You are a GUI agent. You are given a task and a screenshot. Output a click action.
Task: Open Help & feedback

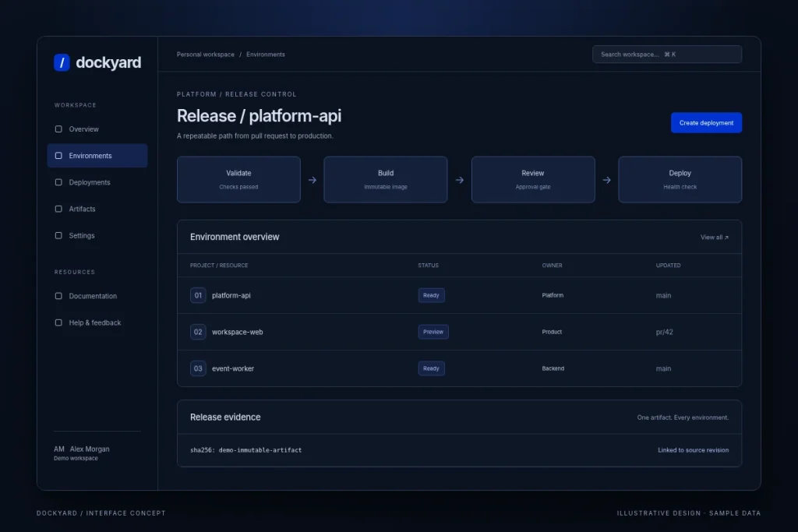point(97,322)
